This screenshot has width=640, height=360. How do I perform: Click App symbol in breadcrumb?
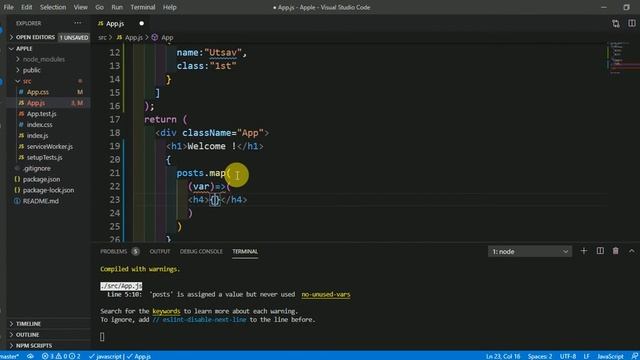pos(167,38)
